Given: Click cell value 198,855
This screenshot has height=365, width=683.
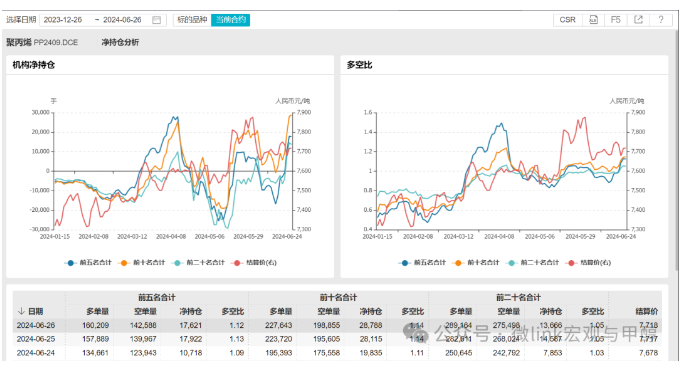Looking at the screenshot, I should pos(327,325).
